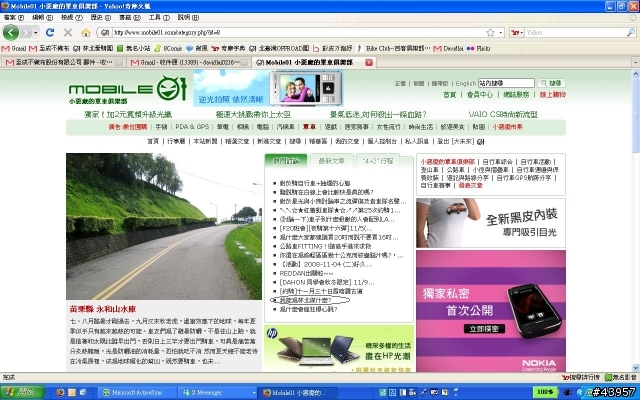The width and height of the screenshot is (640, 400).
Task: Open the 工具 (T) menu
Action: (159, 18)
